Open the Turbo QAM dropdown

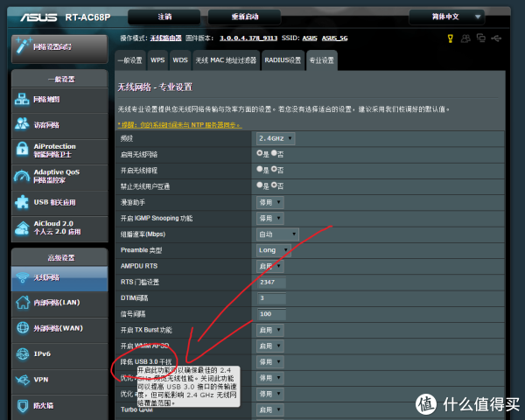270,410
